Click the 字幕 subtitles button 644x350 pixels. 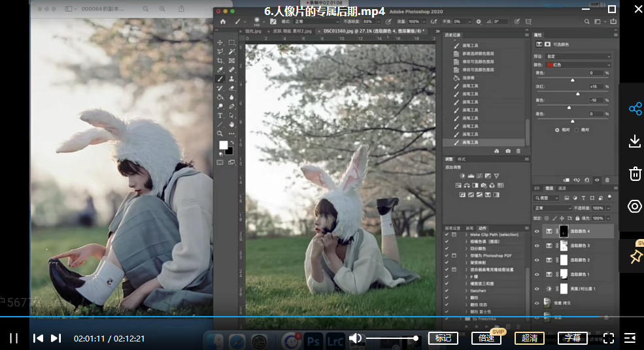(572, 338)
